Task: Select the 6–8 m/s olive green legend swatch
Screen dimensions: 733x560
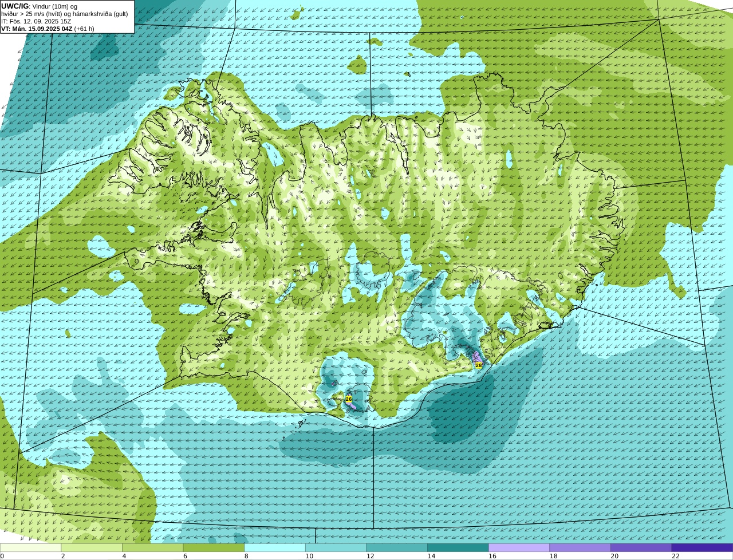Action: [x=214, y=547]
